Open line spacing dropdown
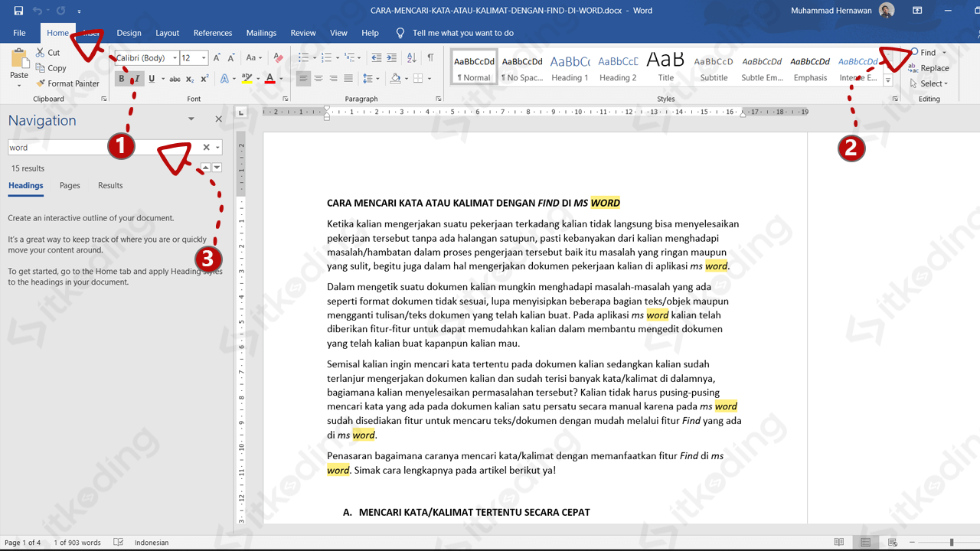The height and width of the screenshot is (551, 980). (x=371, y=79)
